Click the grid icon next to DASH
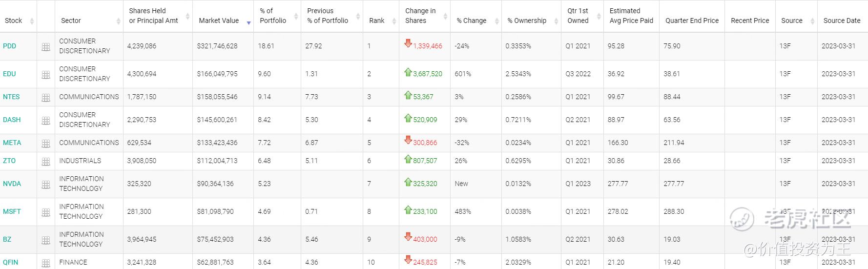The width and height of the screenshot is (868, 269). 46,121
